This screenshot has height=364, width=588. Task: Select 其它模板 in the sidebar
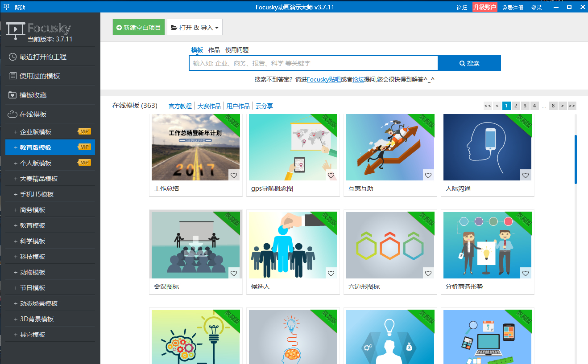(50, 335)
